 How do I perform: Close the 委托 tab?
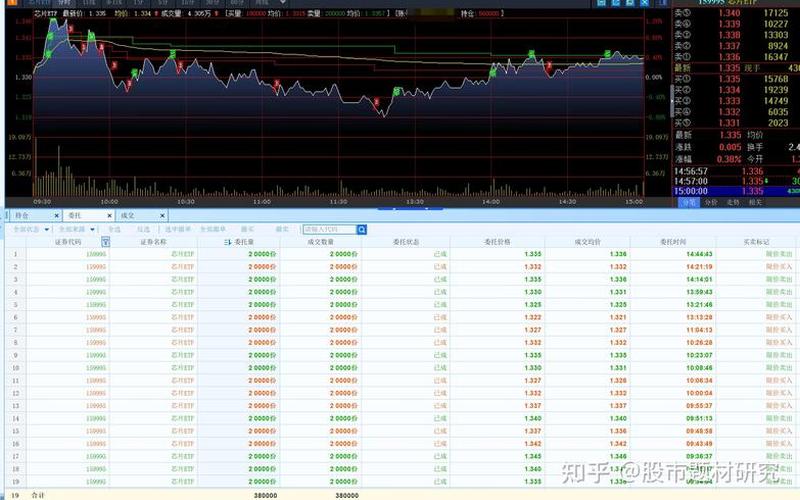point(109,216)
